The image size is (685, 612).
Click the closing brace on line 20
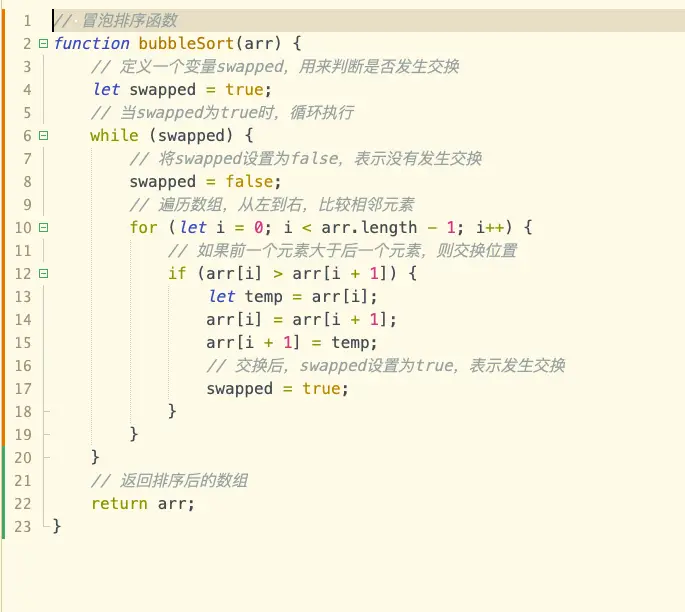96,458
